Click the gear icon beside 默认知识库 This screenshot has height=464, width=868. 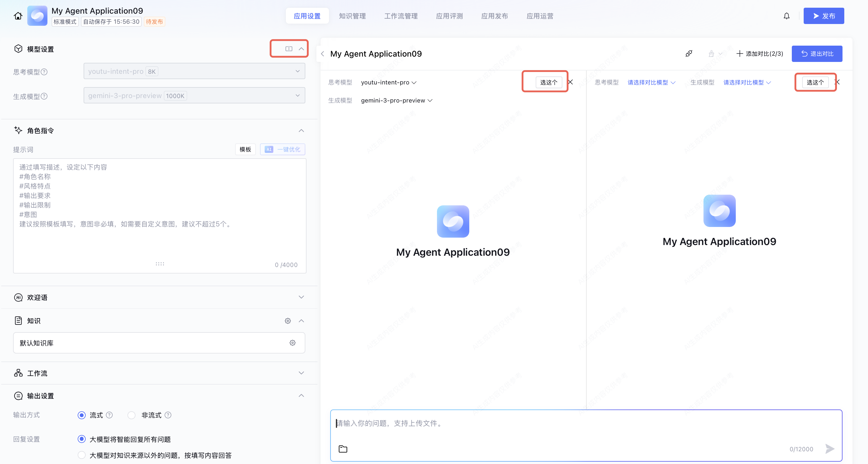click(x=292, y=343)
